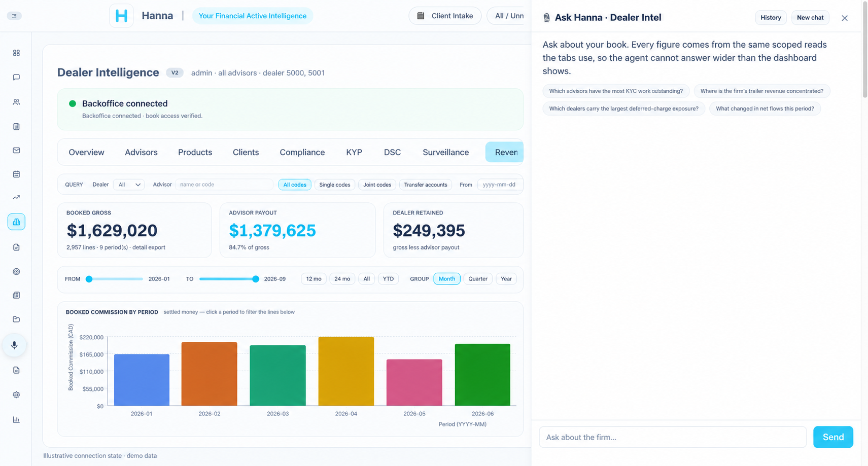Click the pink 2026-05 bar
The image size is (868, 466).
click(414, 382)
